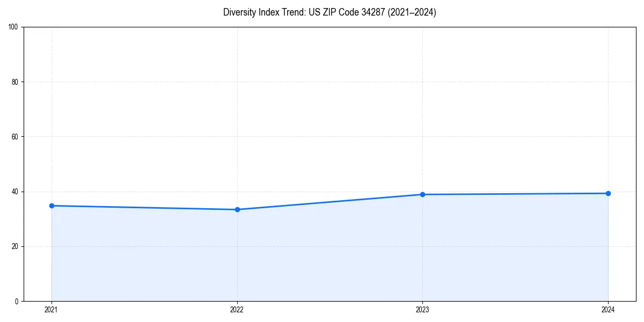This screenshot has width=644, height=322.
Task: Click the 2021 x-axis label
Action: click(x=52, y=310)
